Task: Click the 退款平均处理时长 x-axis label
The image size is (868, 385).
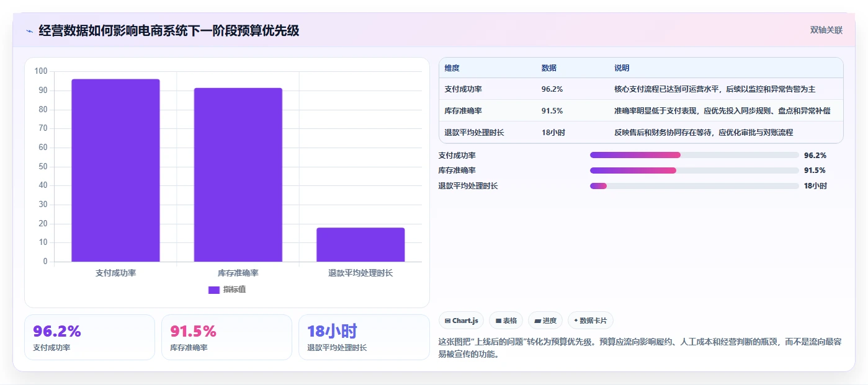Action: point(360,273)
